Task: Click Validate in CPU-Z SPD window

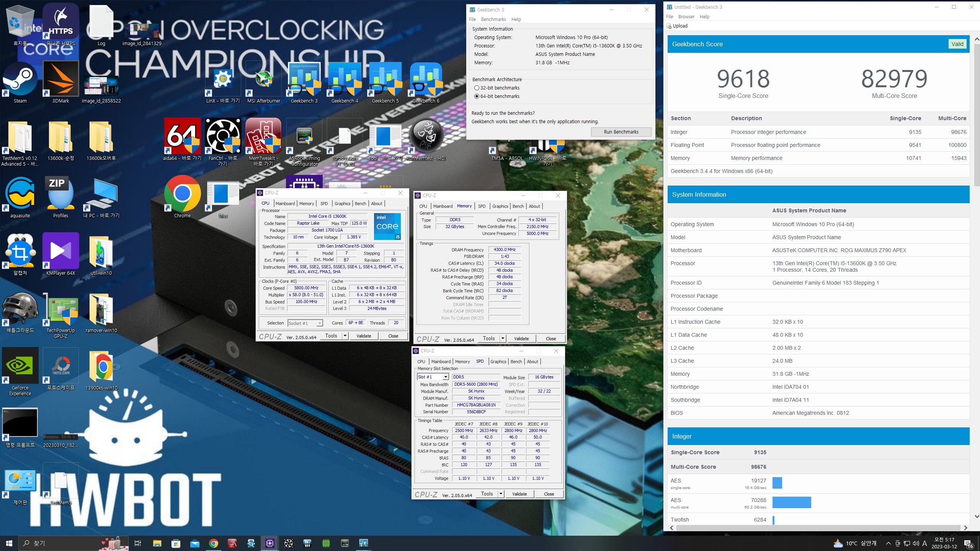Action: click(x=519, y=494)
